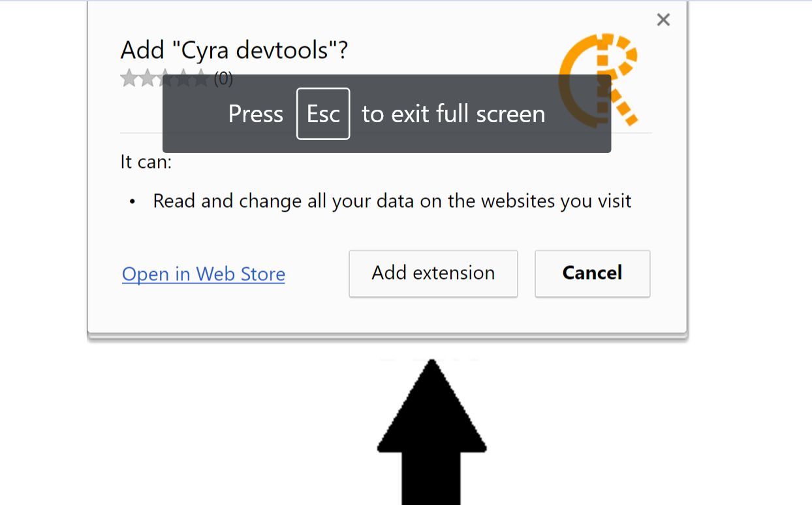Screen dimensions: 812x505
Task: Click 'to exit full screen' overlay text
Action: tap(453, 114)
